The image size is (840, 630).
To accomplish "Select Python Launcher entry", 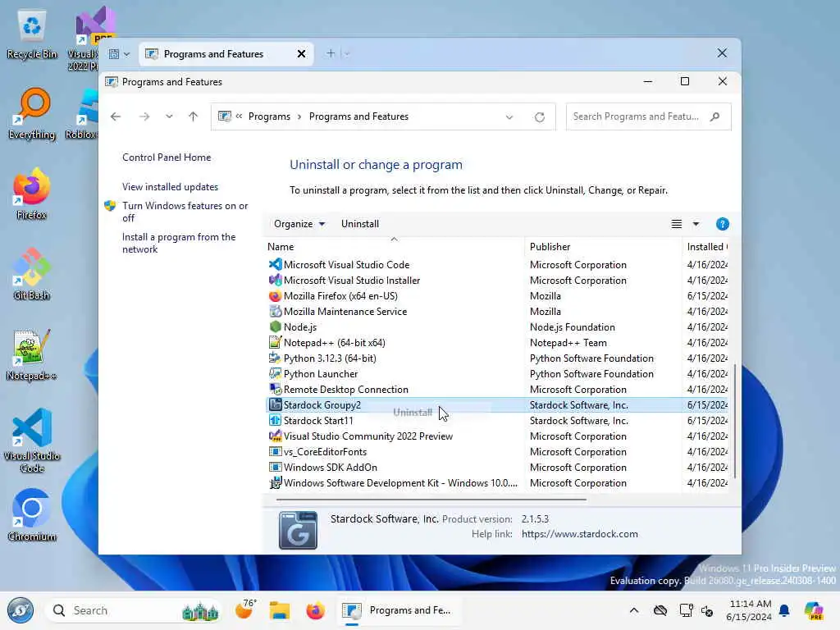I will (497, 374).
